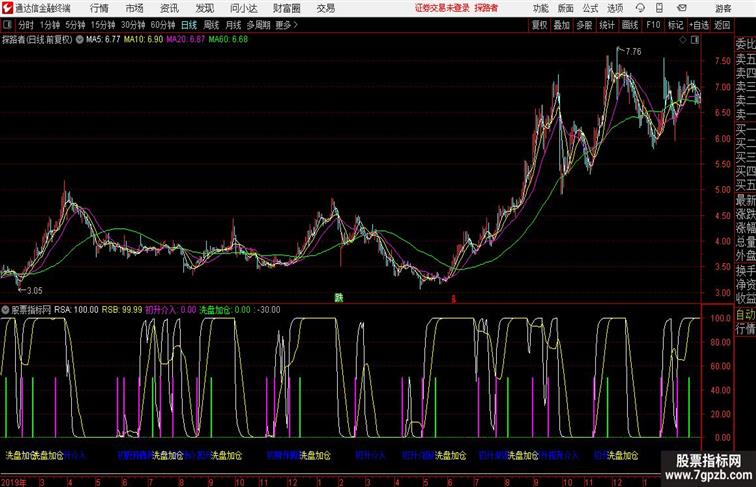Switch to the 多周期 multi-period tab
This screenshot has width=756, height=487.
click(x=258, y=25)
